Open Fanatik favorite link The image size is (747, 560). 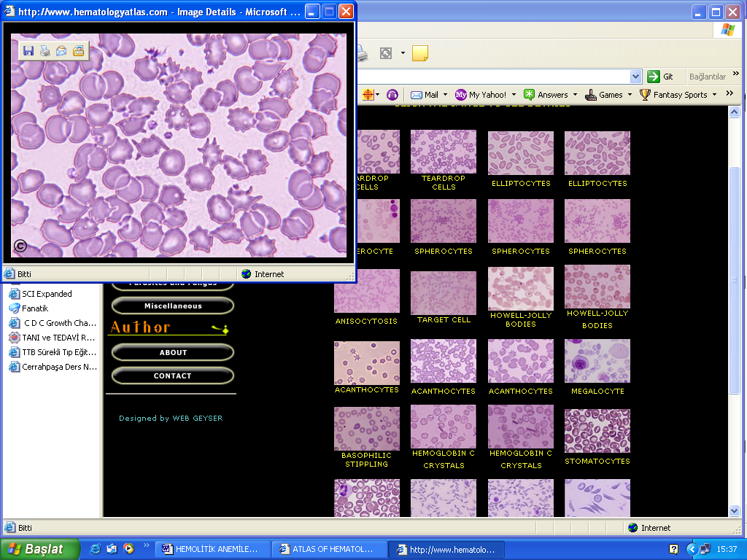pos(29,308)
